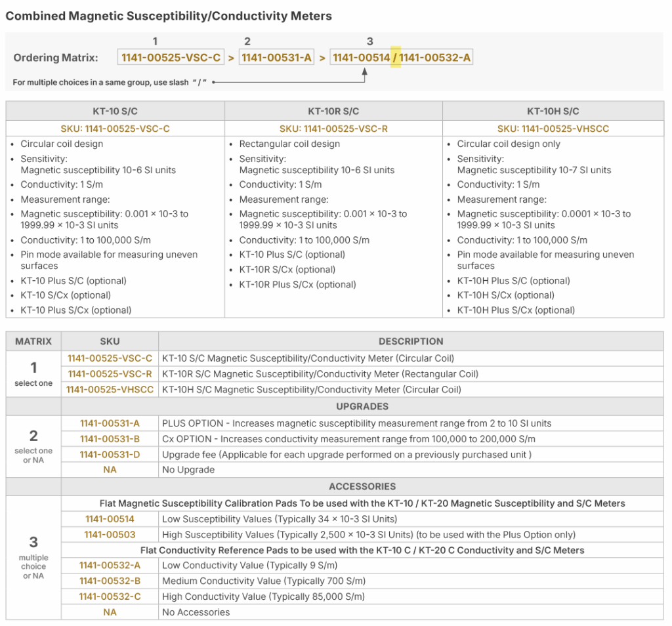The image size is (672, 626).
Task: Click the 'KT-10H Plus S/Cx (optional)' bullet
Action: click(516, 310)
